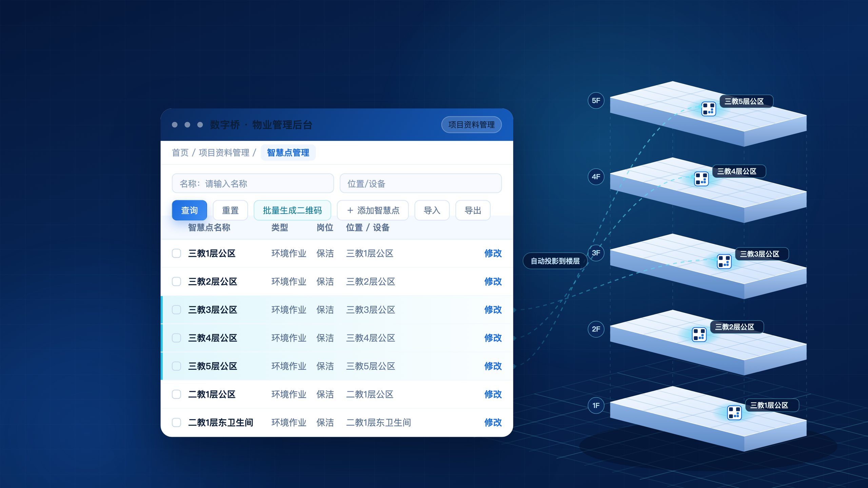Click 修改 for 三教2层公区
This screenshot has width=868, height=488.
click(x=493, y=281)
